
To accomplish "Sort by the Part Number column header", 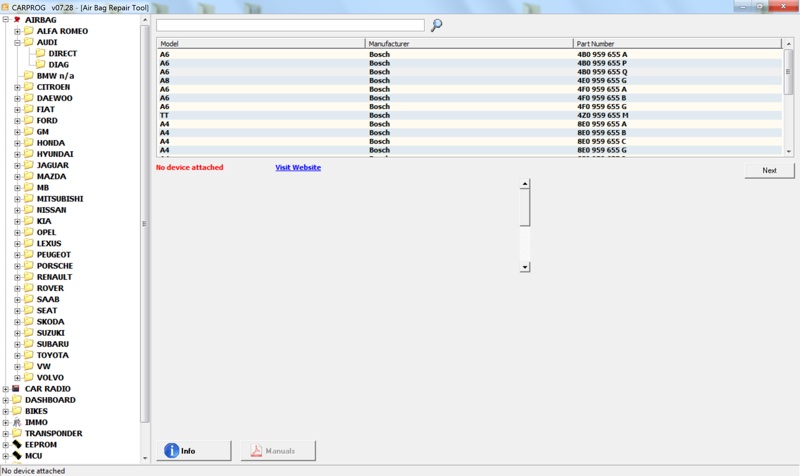I will coord(677,43).
